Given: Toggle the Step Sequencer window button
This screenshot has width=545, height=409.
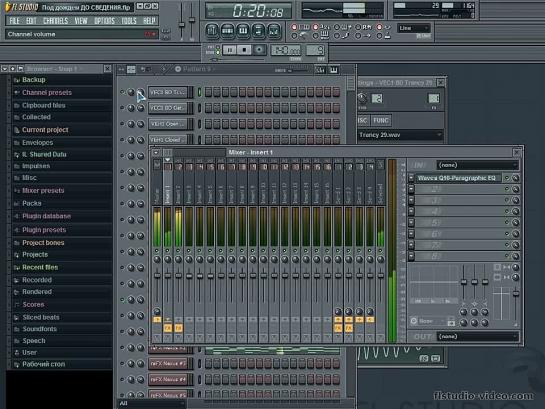Looking at the screenshot, I should click(227, 31).
